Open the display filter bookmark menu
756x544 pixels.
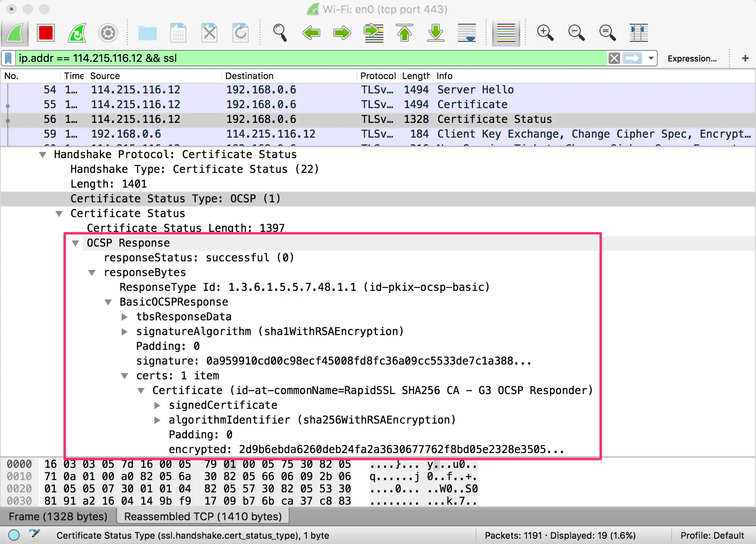coord(9,58)
